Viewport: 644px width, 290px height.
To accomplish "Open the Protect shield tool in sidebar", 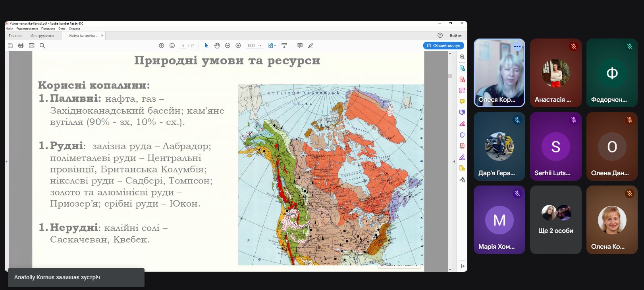I will (462, 135).
